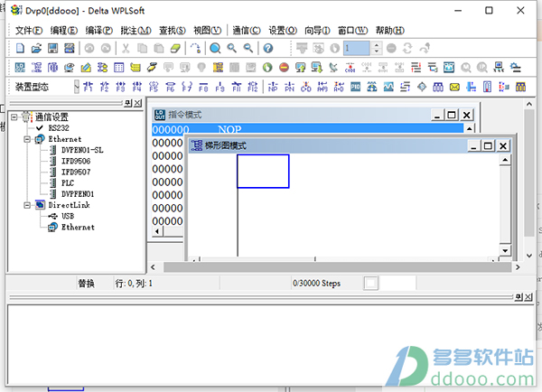
Task: Open a file using the folder icon
Action: (x=36, y=48)
